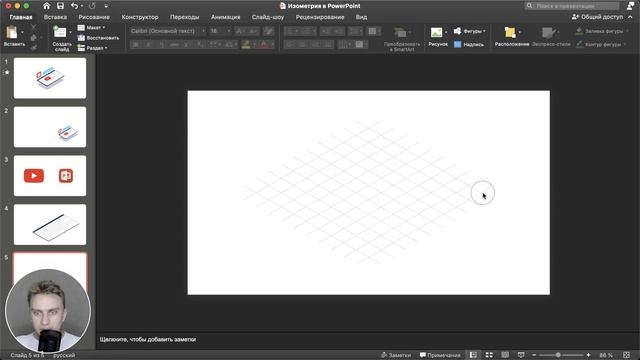Switch to the Анимация tab
Viewport: 640px width, 360px height.
coord(225,17)
